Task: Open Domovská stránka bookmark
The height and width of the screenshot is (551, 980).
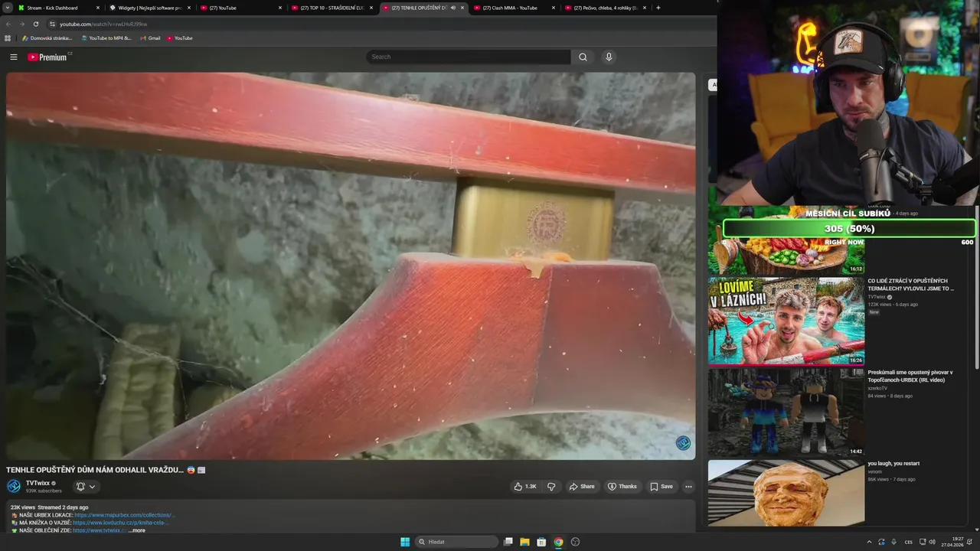Action: click(47, 37)
